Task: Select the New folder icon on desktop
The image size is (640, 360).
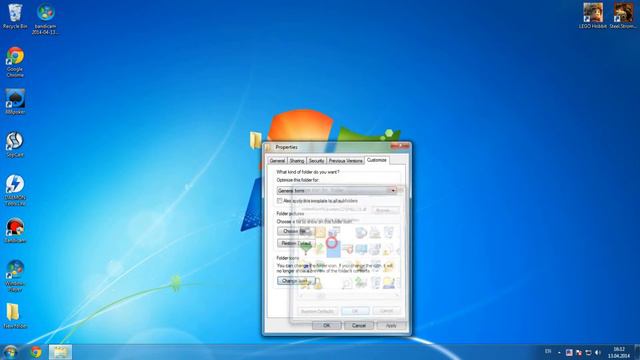Action: (x=15, y=316)
